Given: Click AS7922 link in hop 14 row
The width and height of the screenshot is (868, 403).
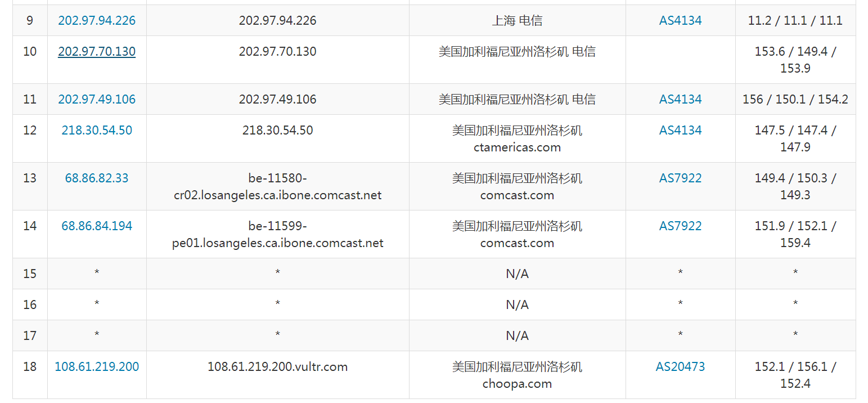Looking at the screenshot, I should (x=680, y=226).
